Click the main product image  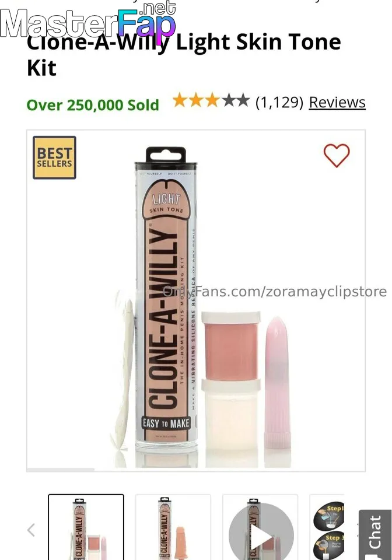pos(196,301)
